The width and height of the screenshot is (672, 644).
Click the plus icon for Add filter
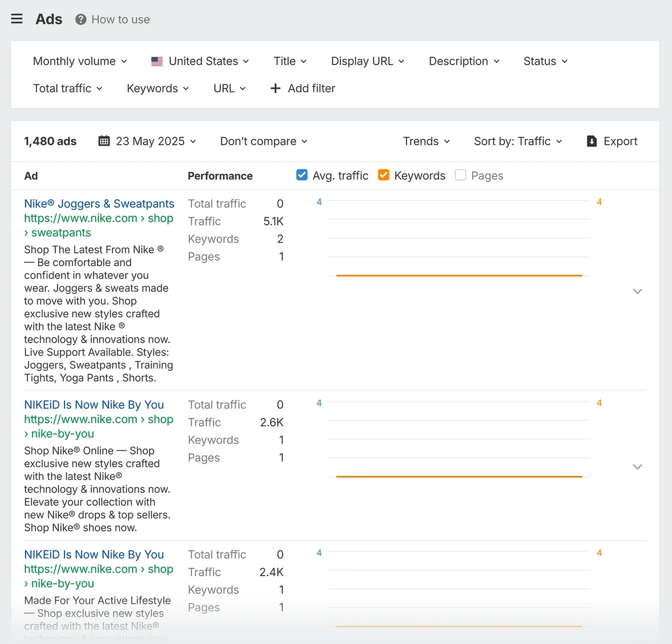(x=275, y=88)
